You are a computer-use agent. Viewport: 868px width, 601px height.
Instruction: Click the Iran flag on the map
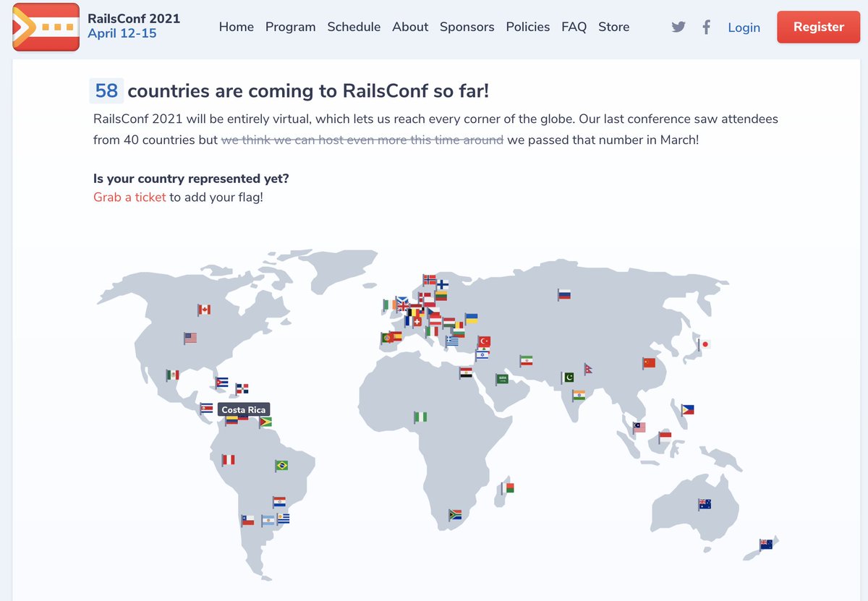[x=526, y=360]
